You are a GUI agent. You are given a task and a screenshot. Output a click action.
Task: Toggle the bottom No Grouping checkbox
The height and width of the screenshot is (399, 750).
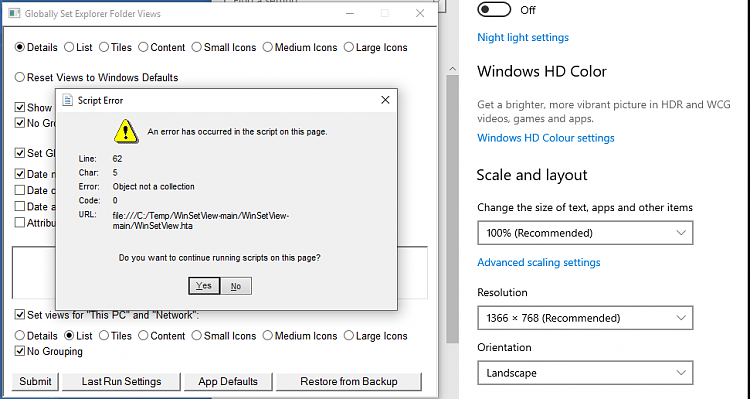click(20, 351)
